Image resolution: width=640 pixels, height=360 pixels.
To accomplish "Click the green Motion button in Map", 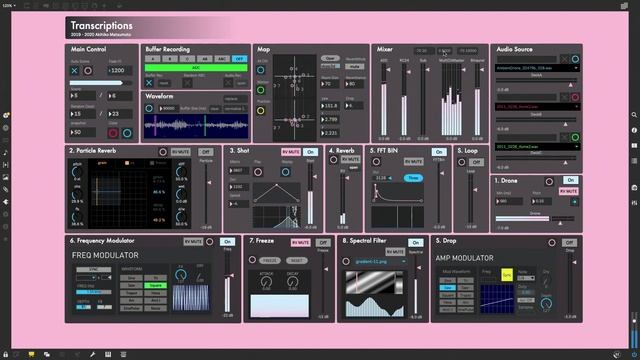I will 260,90.
